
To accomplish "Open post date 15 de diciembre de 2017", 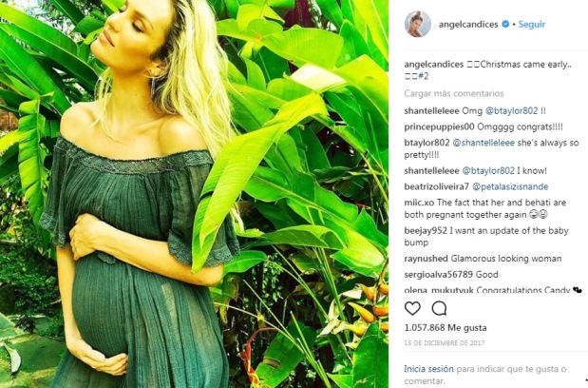I will (445, 343).
